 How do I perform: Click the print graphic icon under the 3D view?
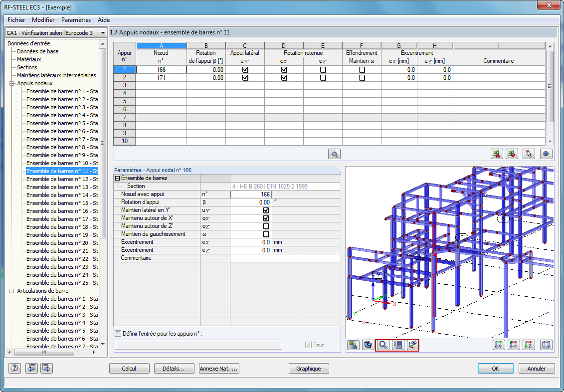(353, 345)
